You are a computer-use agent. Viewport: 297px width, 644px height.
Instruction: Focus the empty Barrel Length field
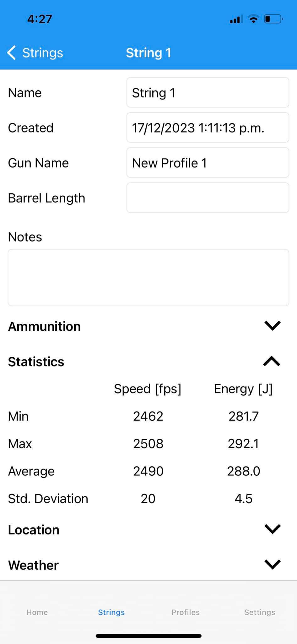pos(208,198)
